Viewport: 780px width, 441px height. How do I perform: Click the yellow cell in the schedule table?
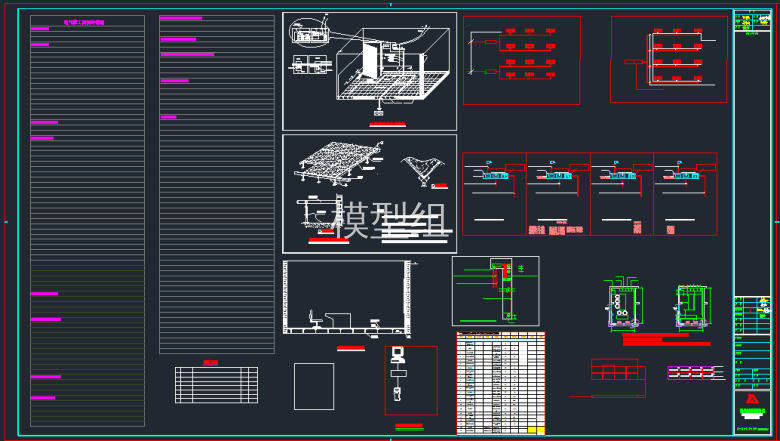tap(535, 430)
